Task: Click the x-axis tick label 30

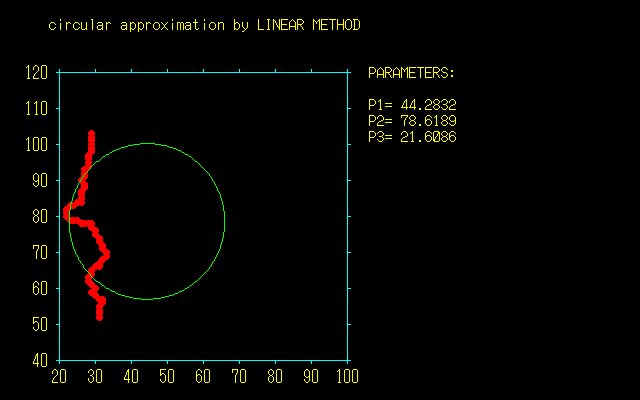Action: tap(95, 376)
